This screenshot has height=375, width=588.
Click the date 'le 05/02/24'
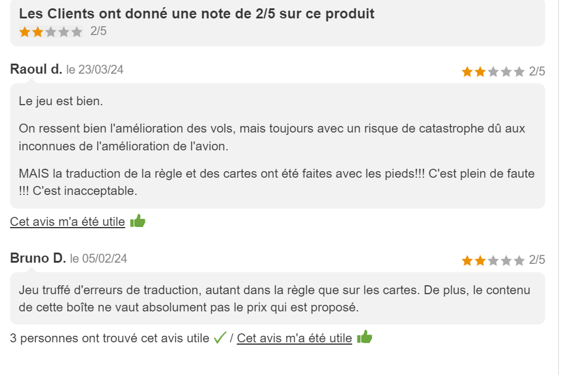[x=99, y=259]
